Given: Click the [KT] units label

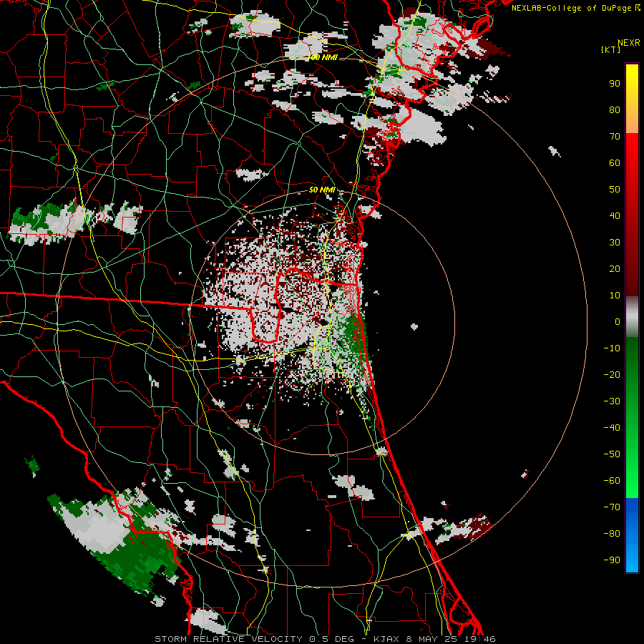Looking at the screenshot, I should 611,49.
